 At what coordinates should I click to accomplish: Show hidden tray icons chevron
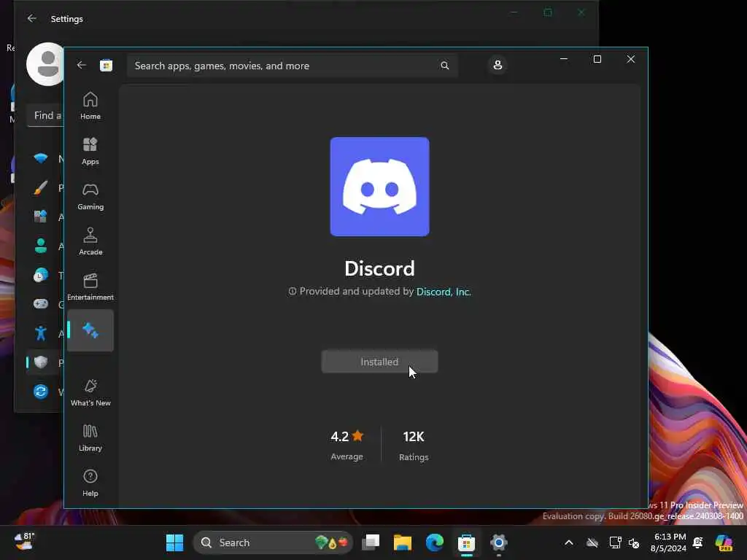coord(569,542)
